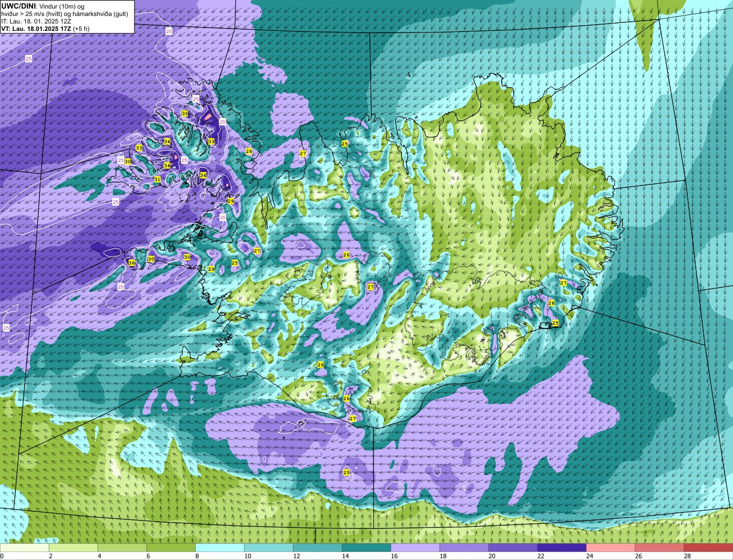Click the legend scale label "22"
The height and width of the screenshot is (560, 733).
541,556
